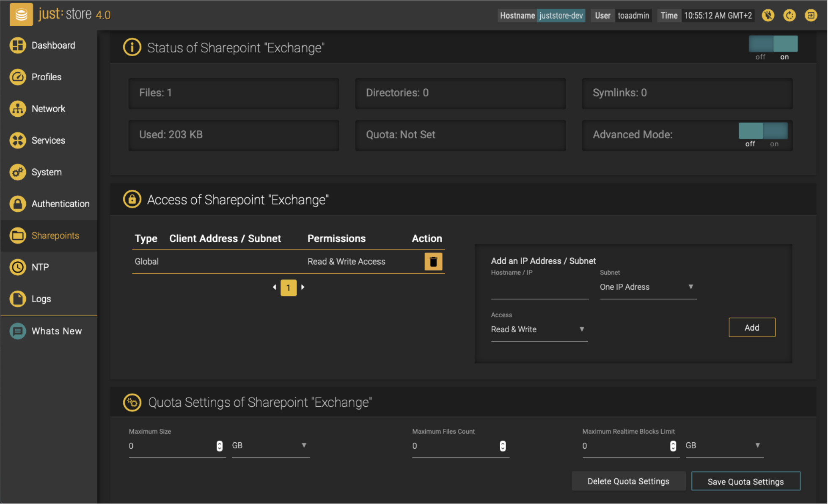
Task: Click the just:store logo icon
Action: pyautogui.click(x=21, y=15)
